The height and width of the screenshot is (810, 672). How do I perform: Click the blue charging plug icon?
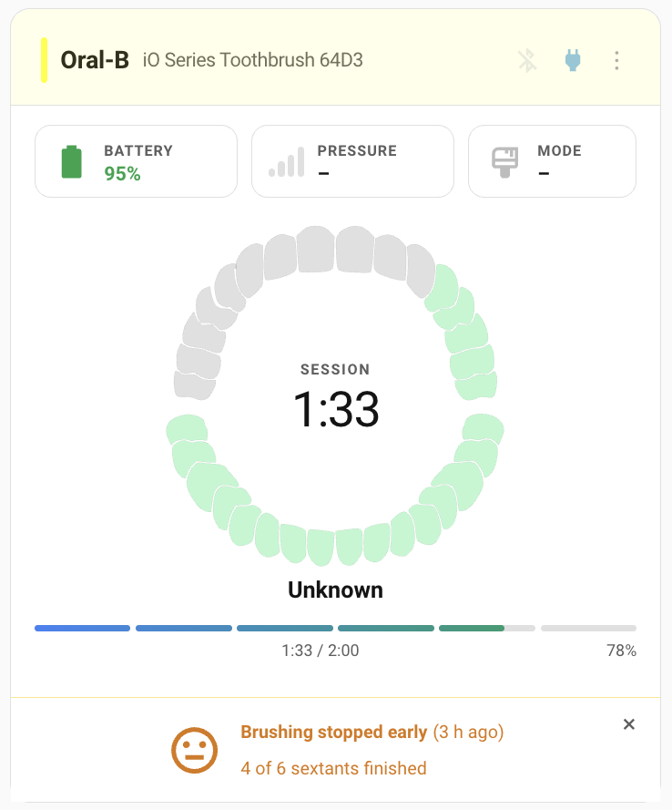point(573,60)
